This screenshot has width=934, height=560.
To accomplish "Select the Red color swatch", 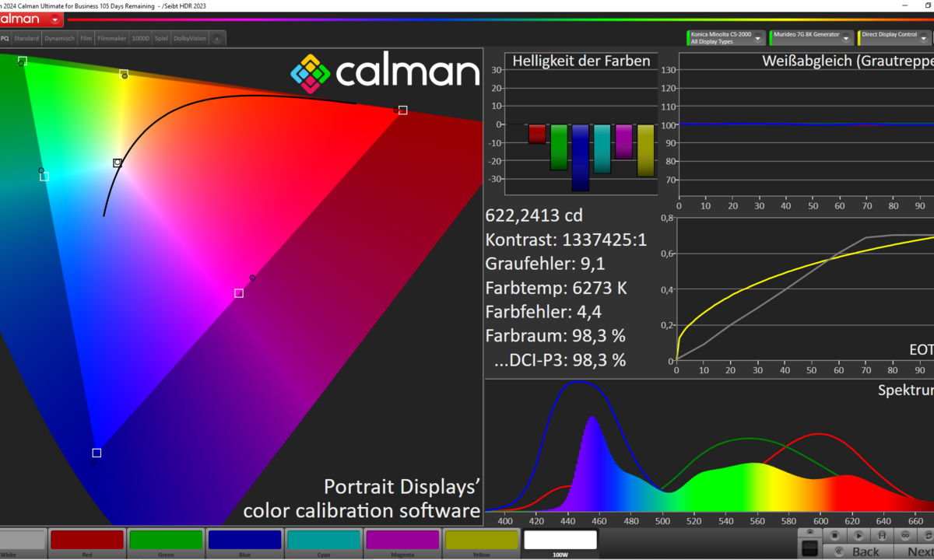I will [86, 541].
